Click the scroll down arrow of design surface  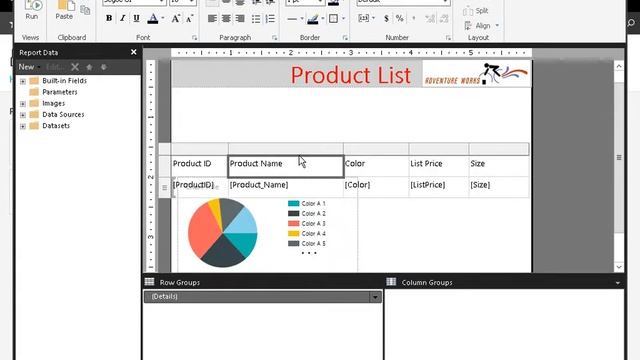coord(619,267)
